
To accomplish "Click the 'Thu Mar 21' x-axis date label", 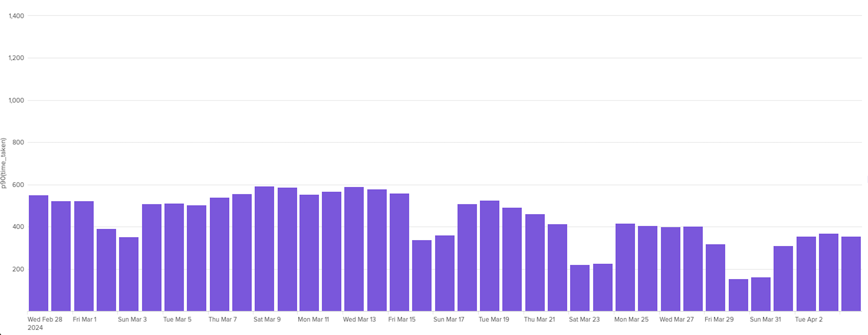I will click(539, 319).
